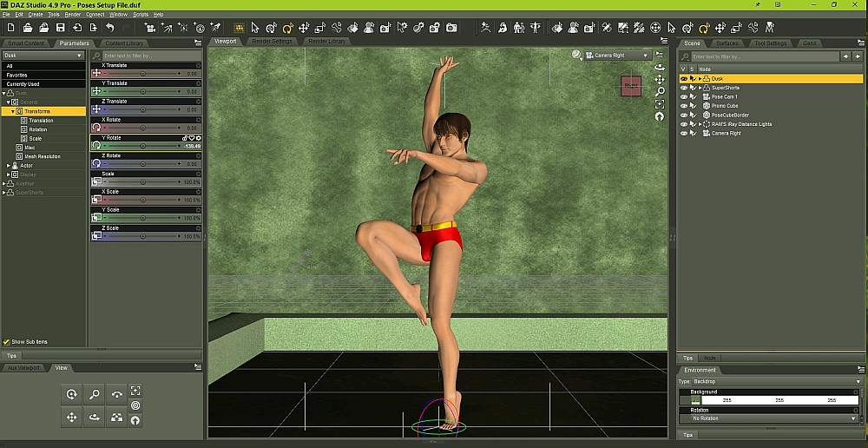The height and width of the screenshot is (448, 868).
Task: Select Rotation under Transforms
Action: coord(38,129)
